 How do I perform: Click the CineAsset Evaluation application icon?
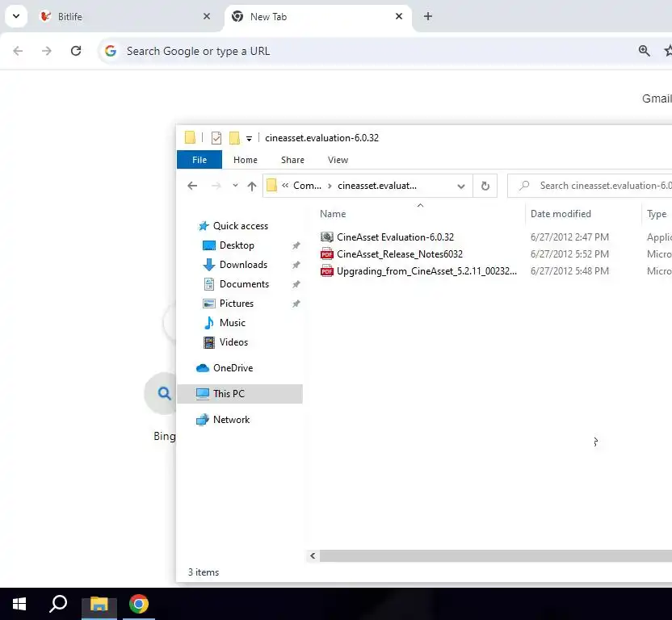326,237
